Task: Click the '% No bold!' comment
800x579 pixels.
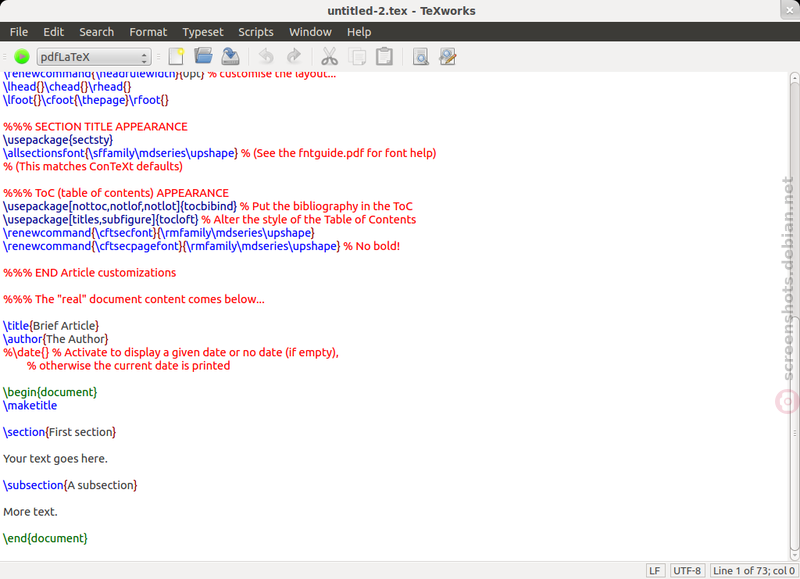Action: click(x=371, y=246)
